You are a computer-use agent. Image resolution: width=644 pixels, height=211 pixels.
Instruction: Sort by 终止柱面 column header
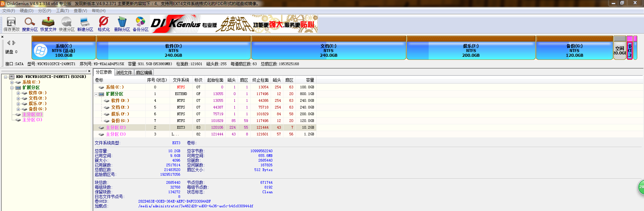click(x=261, y=80)
